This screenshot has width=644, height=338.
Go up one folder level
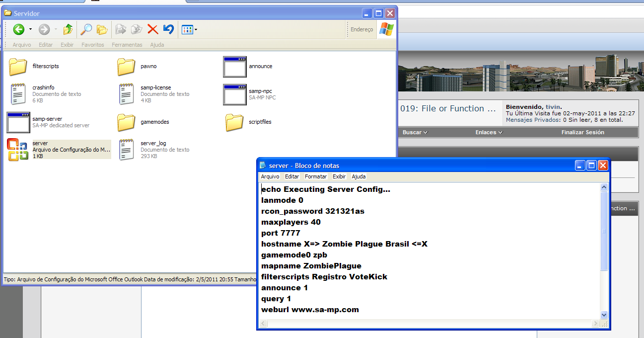coord(68,30)
